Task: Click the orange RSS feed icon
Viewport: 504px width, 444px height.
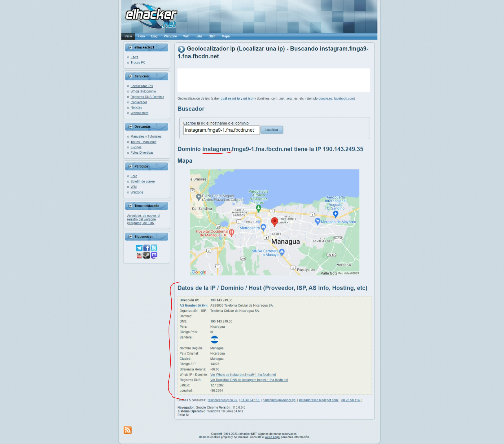Action: click(128, 430)
